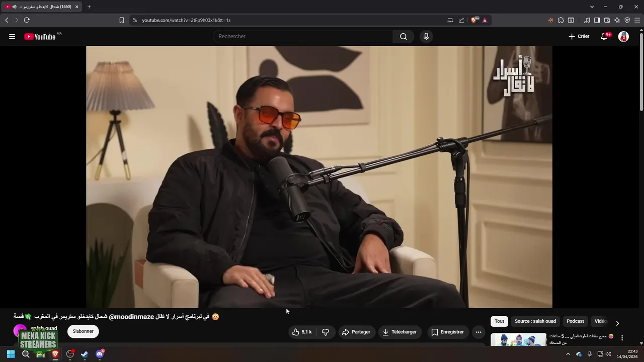Toggle the browser sidebar panel

[597, 20]
